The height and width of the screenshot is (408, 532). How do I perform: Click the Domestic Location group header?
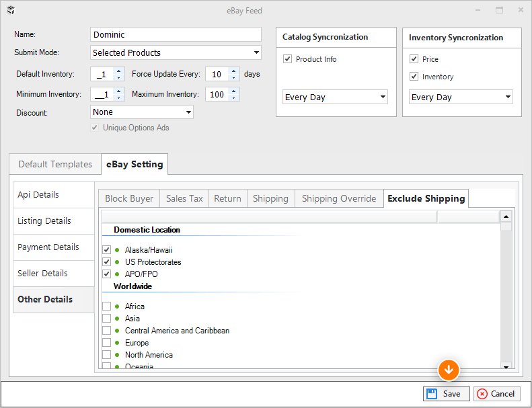coord(147,230)
